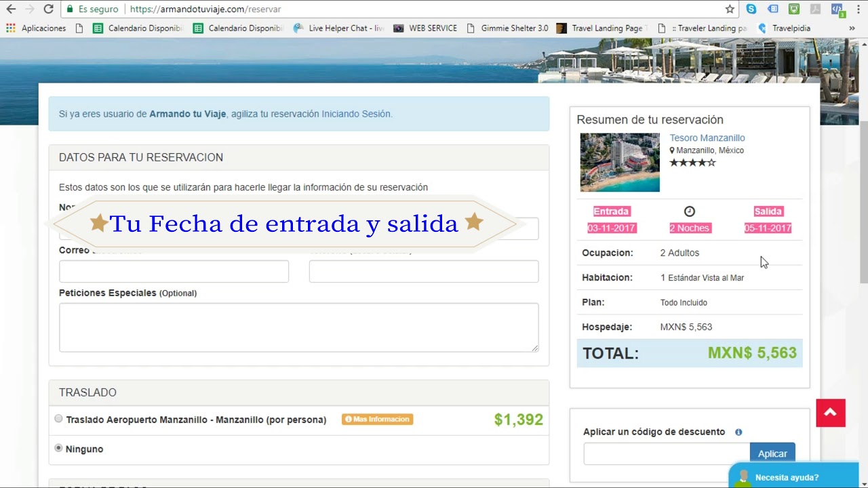Follow the Iniciando Sesión login link

coord(356,114)
